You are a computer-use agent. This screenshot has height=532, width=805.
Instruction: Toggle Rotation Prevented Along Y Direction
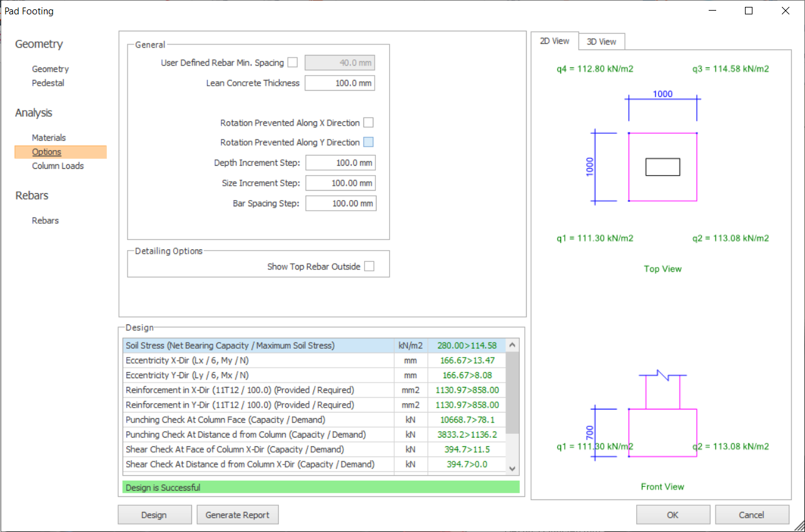(368, 143)
